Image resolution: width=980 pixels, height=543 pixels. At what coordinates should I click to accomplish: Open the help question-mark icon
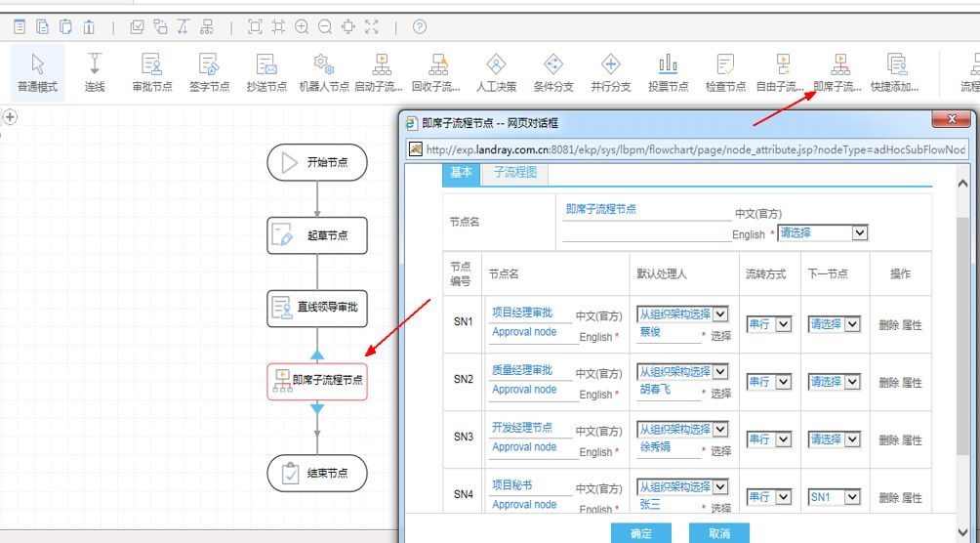coord(420,27)
